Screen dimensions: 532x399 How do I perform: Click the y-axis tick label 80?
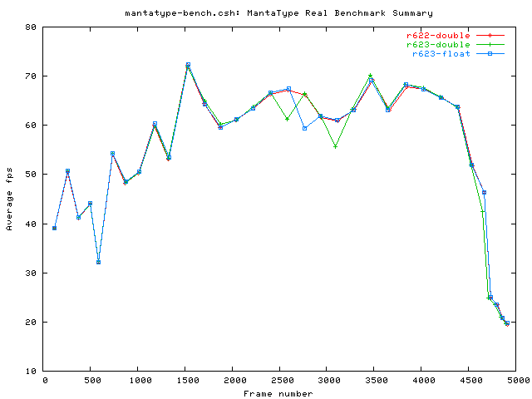[x=31, y=27]
